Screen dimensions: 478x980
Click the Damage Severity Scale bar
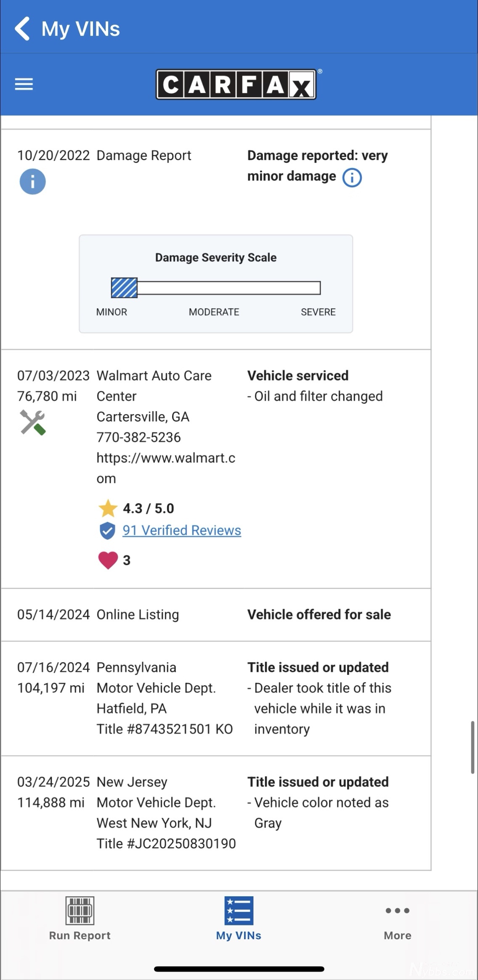pyautogui.click(x=215, y=288)
